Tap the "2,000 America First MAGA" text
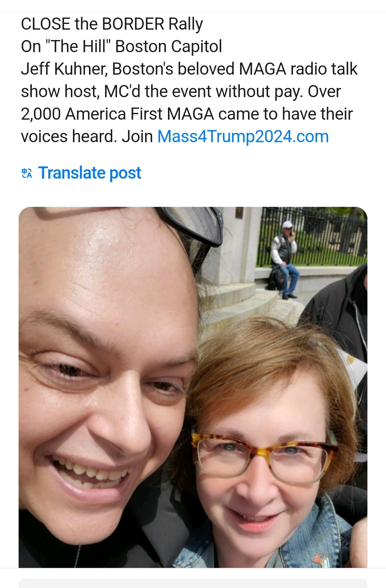 tap(117, 114)
